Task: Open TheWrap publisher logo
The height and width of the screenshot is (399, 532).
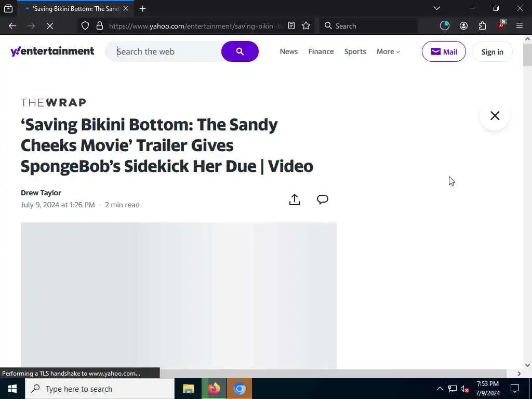Action: click(x=54, y=102)
